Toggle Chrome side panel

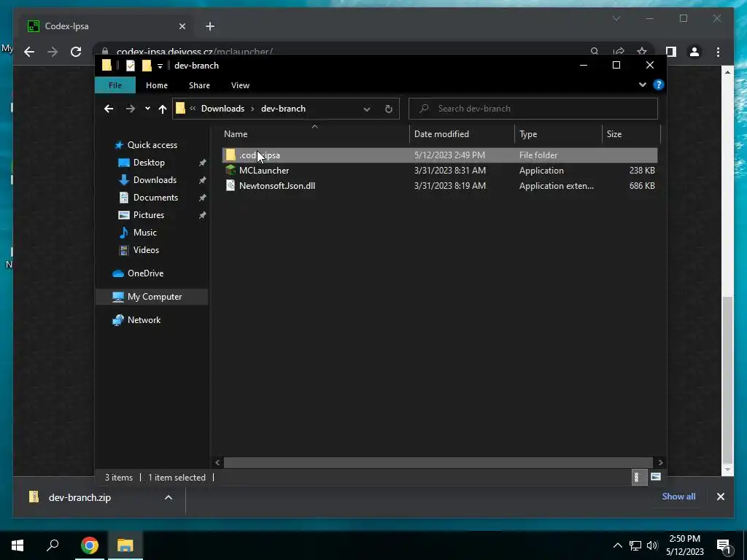(x=671, y=52)
